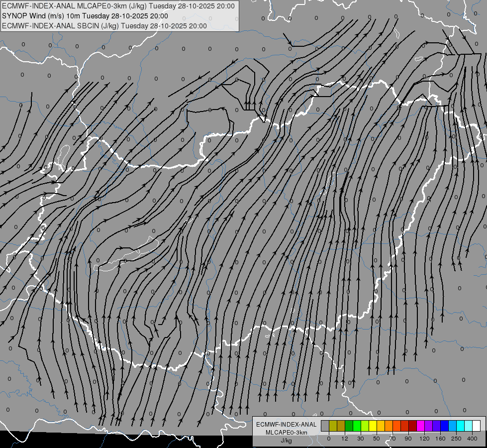This screenshot has width=487, height=448.
Task: Select the pure blue legend swatch after 160
Action: click(444, 426)
